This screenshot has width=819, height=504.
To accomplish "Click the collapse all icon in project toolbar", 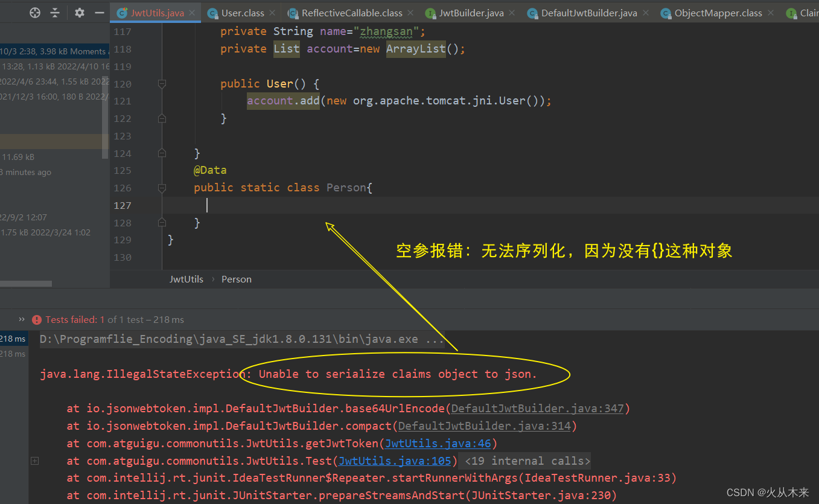I will tap(55, 12).
